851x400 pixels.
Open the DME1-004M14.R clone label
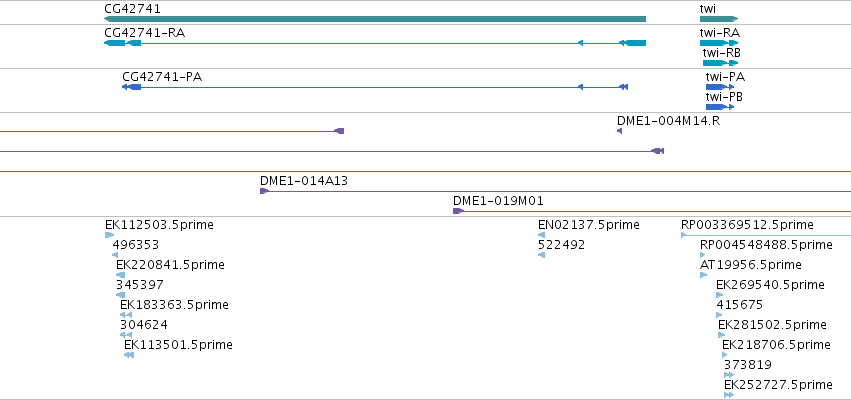pyautogui.click(x=669, y=120)
